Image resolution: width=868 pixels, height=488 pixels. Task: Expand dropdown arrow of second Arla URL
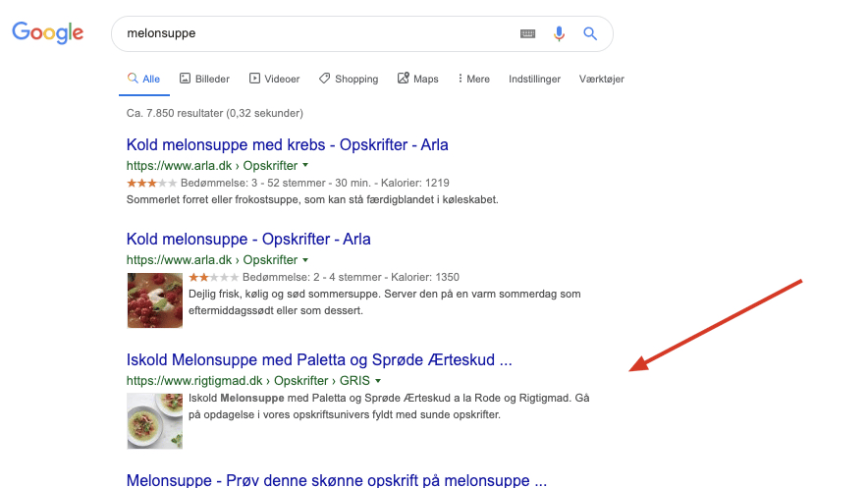point(305,259)
